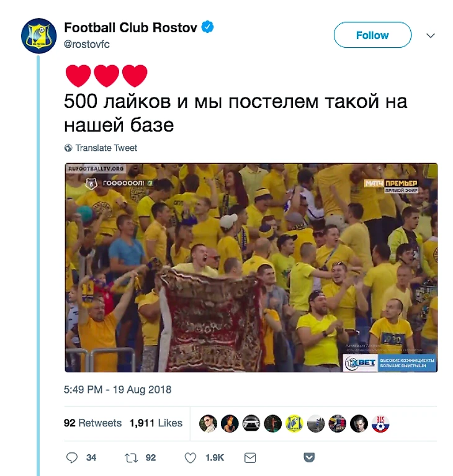Follow Football Club Rostov
This screenshot has height=476, width=453.
click(x=372, y=35)
